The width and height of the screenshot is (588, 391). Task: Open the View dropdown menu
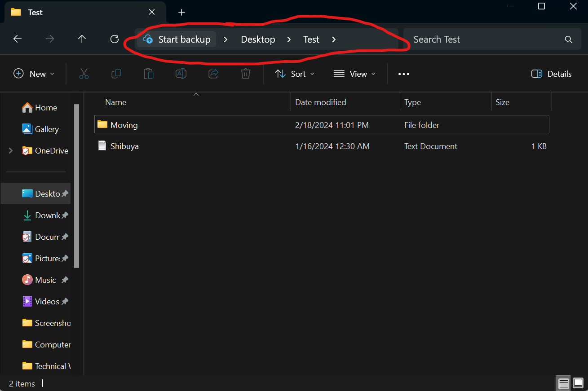(355, 74)
